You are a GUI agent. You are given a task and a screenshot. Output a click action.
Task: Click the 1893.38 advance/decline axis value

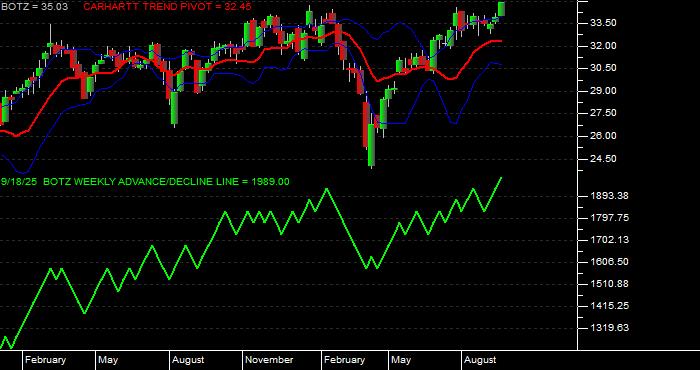point(608,196)
